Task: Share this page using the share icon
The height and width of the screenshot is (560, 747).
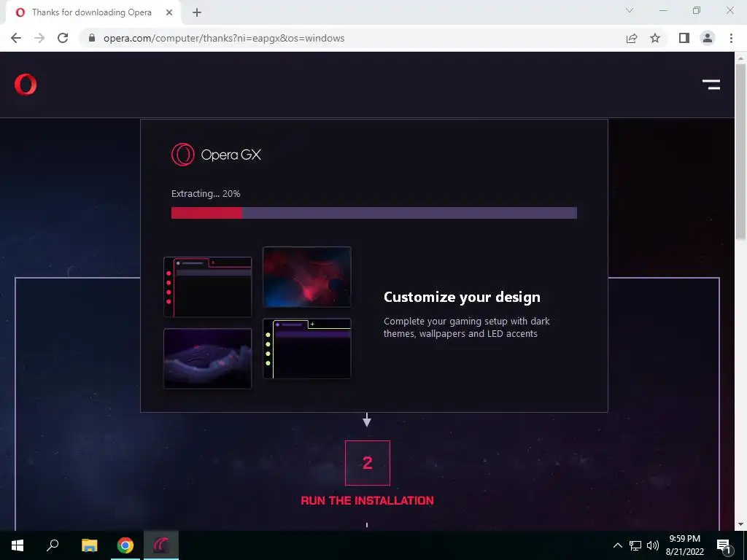Action: pyautogui.click(x=632, y=38)
